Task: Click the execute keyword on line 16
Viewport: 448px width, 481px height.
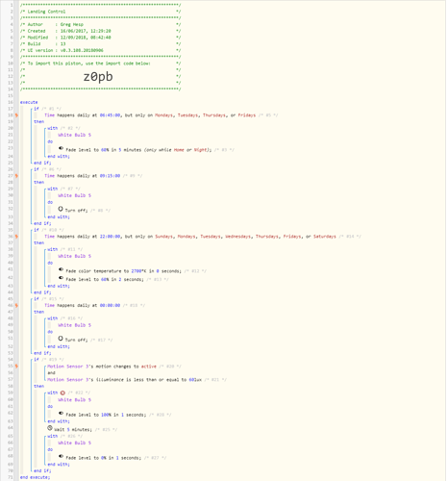Action: point(29,102)
